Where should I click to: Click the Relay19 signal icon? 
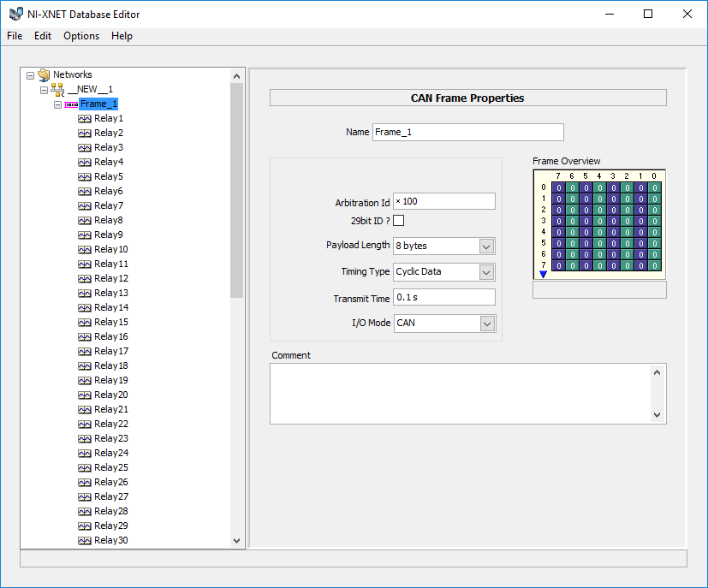point(85,380)
